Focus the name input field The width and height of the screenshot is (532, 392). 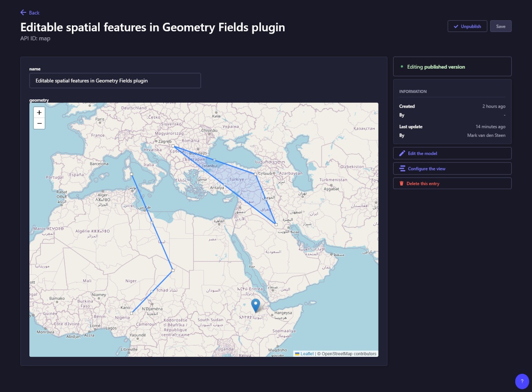click(x=115, y=81)
